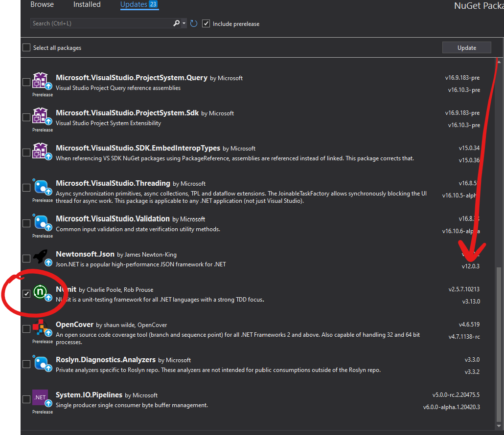Screen dimensions: 504x435
Task: Click version v3.13.0 of NUnit
Action: pyautogui.click(x=471, y=302)
